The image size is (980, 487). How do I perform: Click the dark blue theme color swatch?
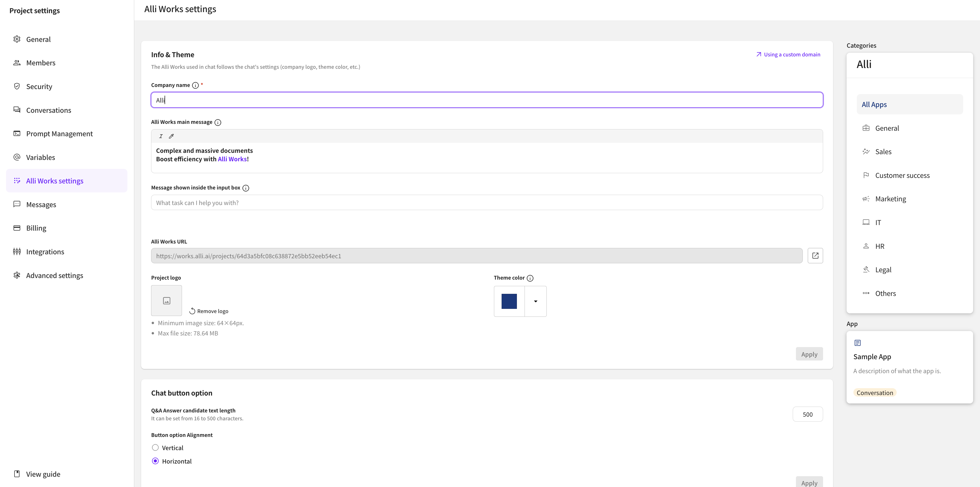click(x=509, y=301)
